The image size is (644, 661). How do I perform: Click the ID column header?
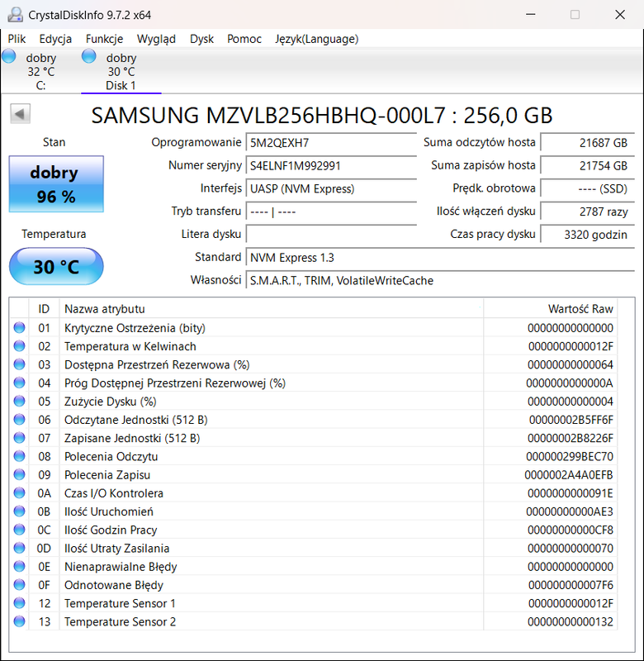44,309
